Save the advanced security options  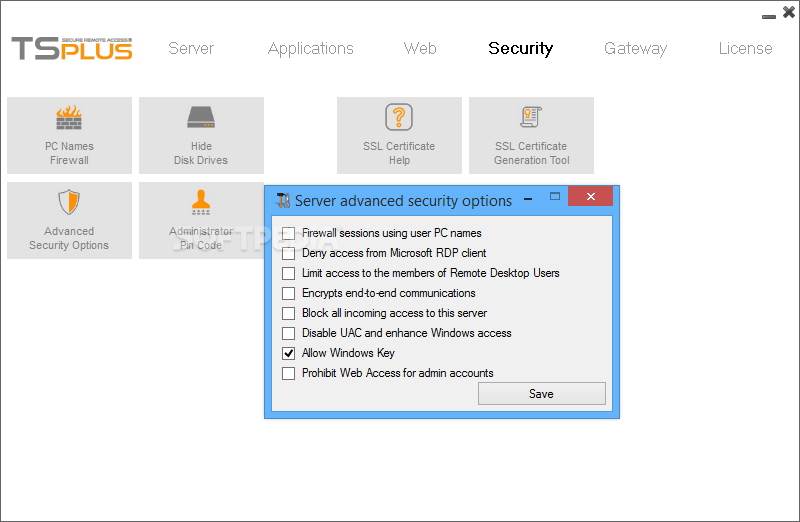coord(541,393)
